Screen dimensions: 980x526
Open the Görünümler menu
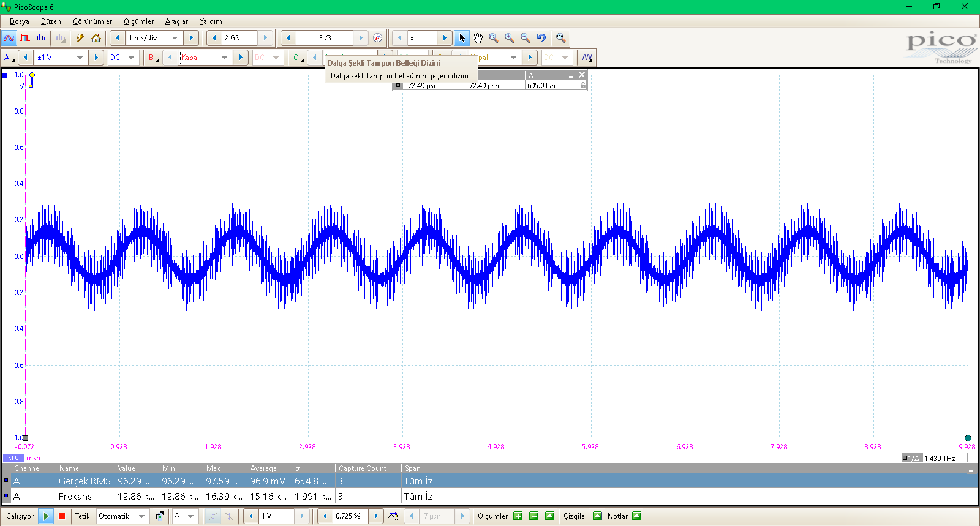pyautogui.click(x=92, y=21)
